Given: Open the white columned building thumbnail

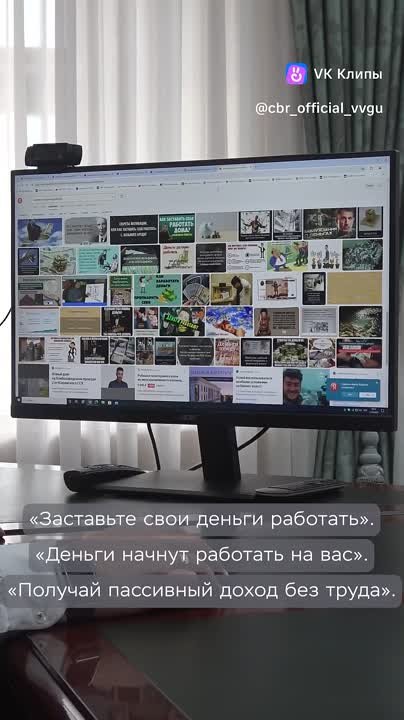Looking at the screenshot, I should 211,385.
